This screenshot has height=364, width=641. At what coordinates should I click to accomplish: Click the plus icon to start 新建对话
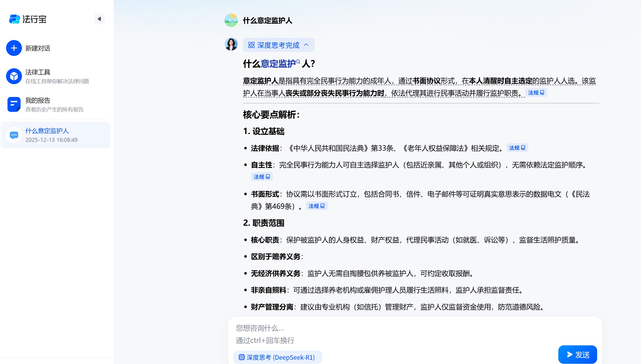(14, 48)
